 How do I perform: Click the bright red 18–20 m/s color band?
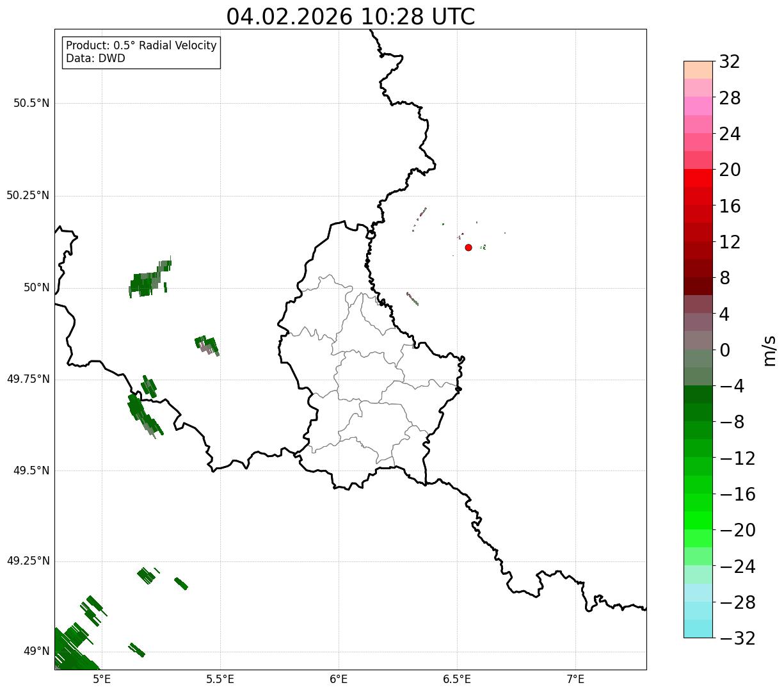coord(698,178)
